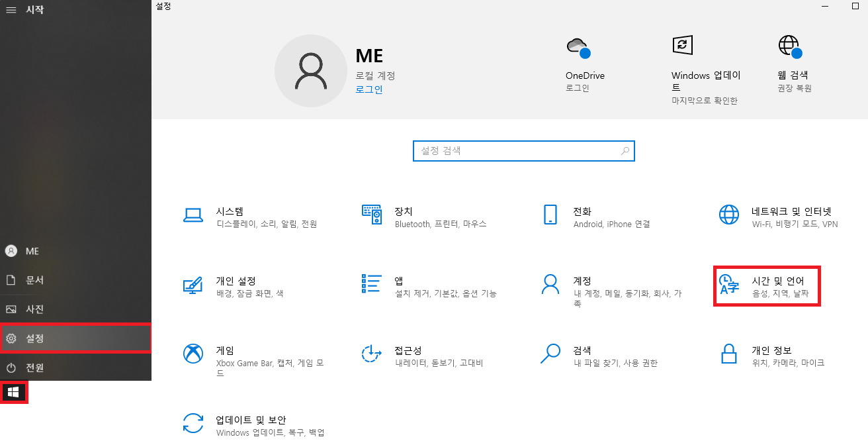The image size is (868, 443).
Task: Click the 문서 document icon in Start menu
Action: pyautogui.click(x=11, y=280)
